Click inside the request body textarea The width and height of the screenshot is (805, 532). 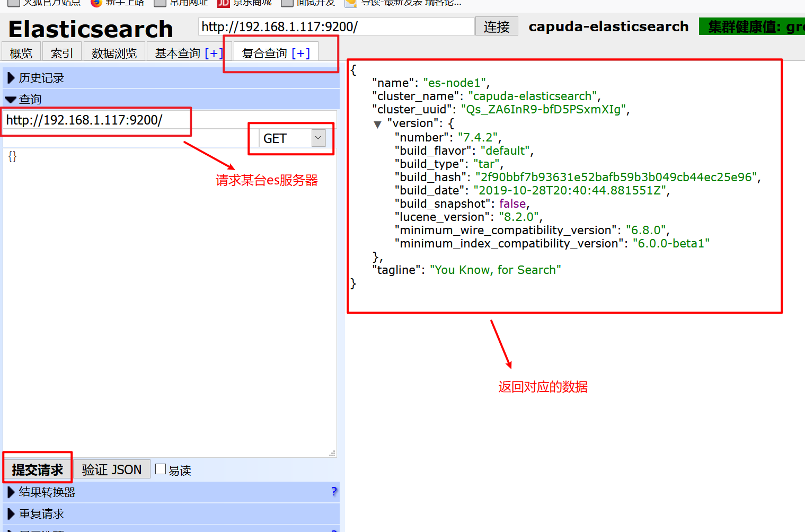170,303
